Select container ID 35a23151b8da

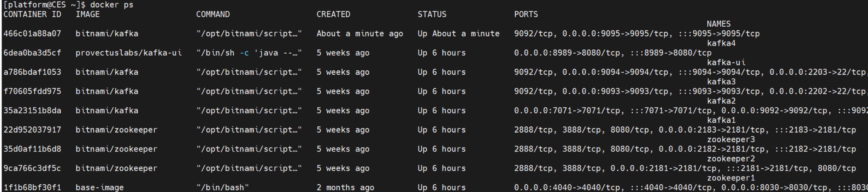tap(32, 111)
